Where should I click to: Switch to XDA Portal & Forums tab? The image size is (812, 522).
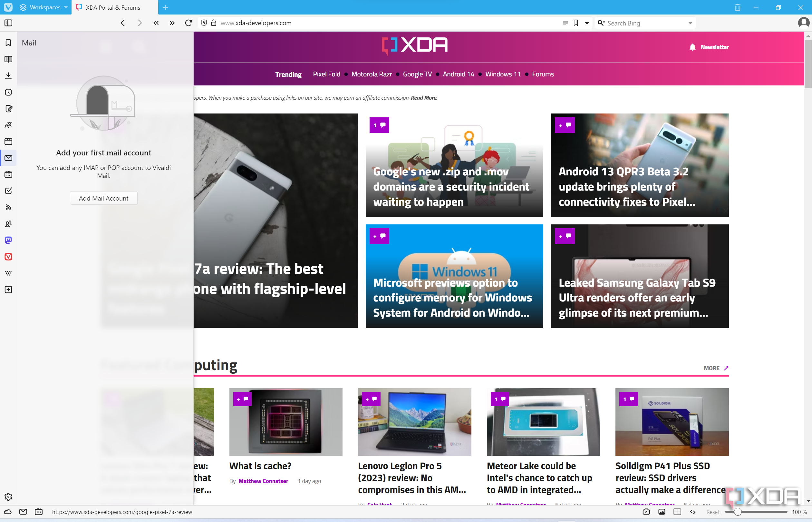click(x=113, y=7)
